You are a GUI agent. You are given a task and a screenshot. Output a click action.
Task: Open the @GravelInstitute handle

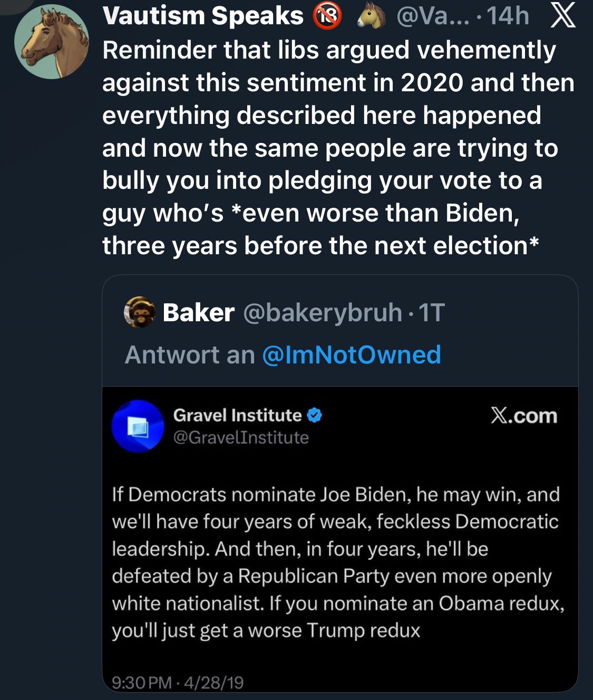click(x=241, y=437)
